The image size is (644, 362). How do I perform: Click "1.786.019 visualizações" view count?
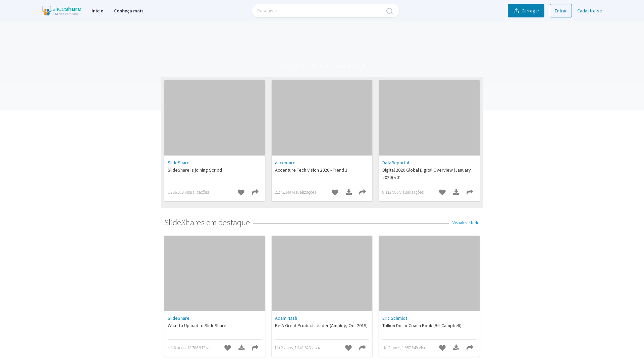[x=188, y=192]
